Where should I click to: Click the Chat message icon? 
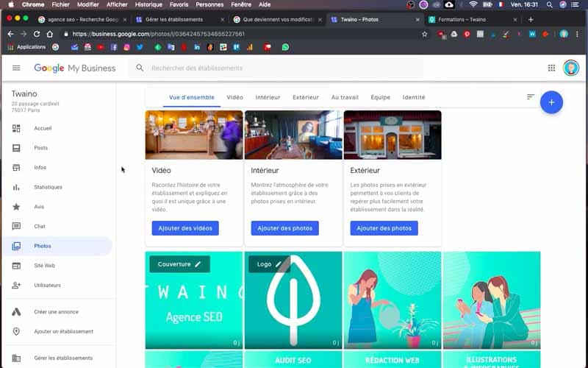[x=16, y=226]
